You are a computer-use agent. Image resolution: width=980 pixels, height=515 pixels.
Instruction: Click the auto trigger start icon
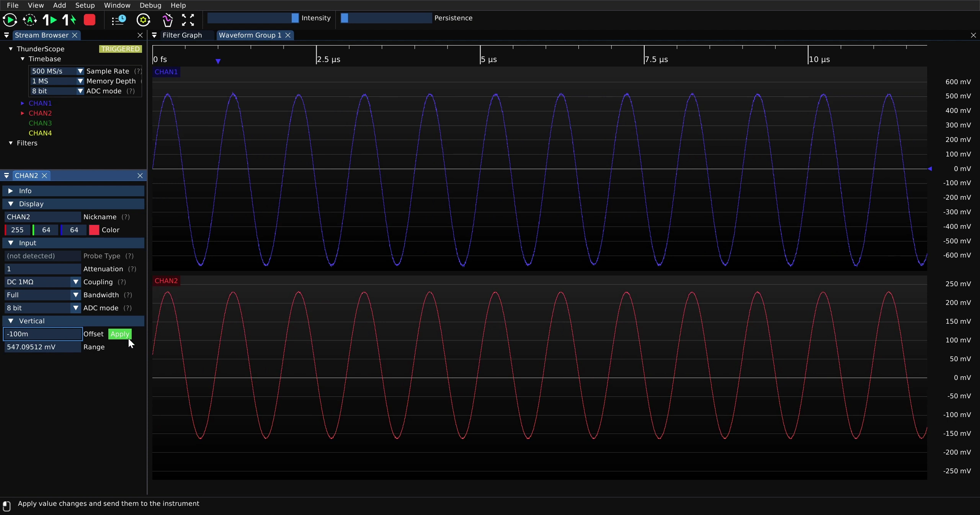[30, 20]
